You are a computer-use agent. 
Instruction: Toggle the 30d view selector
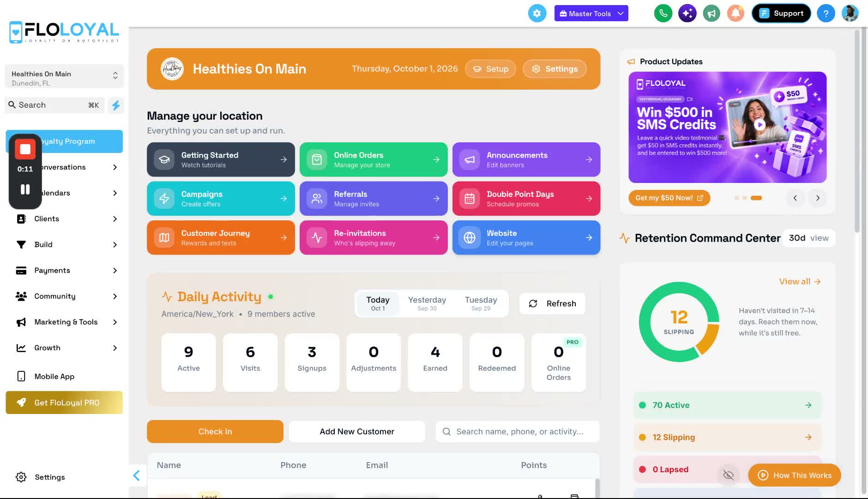pyautogui.click(x=808, y=238)
